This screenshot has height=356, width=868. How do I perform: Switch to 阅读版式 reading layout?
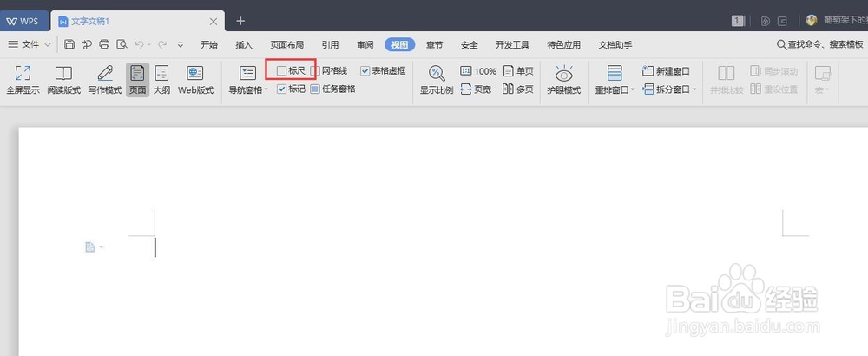tap(63, 80)
